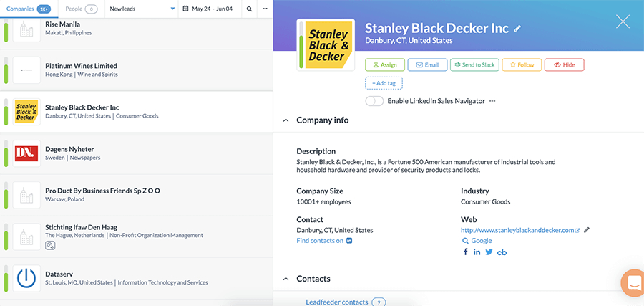The height and width of the screenshot is (306, 644).
Task: Click the Dagens Nyheter DN logo
Action: click(26, 153)
